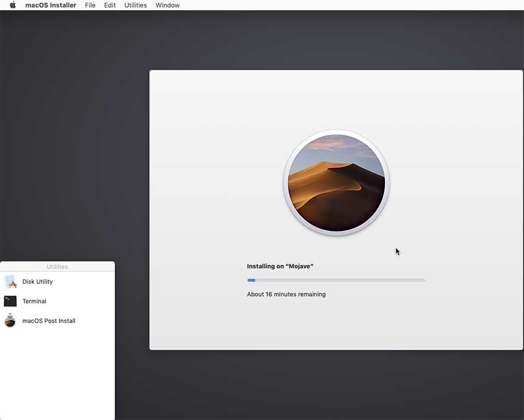The image size is (524, 420).
Task: Click the Terminal icon in Utilities panel
Action: (10, 301)
